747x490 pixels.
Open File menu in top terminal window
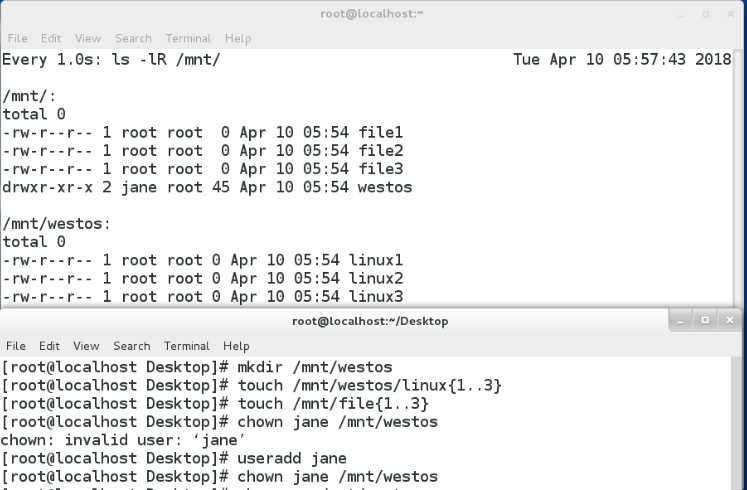tap(17, 38)
